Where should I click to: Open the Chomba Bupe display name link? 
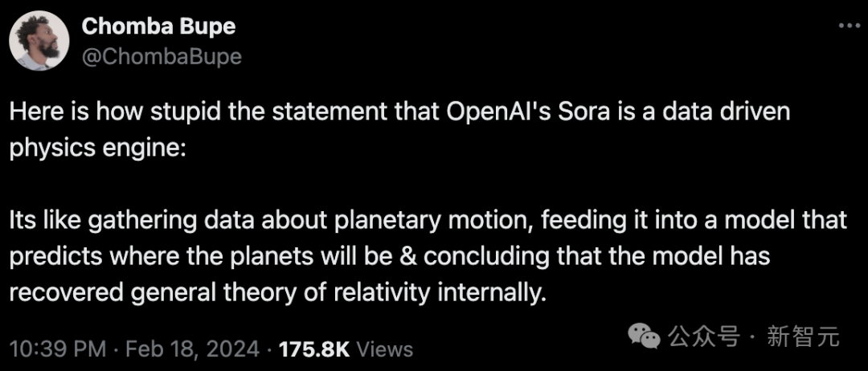(x=158, y=27)
